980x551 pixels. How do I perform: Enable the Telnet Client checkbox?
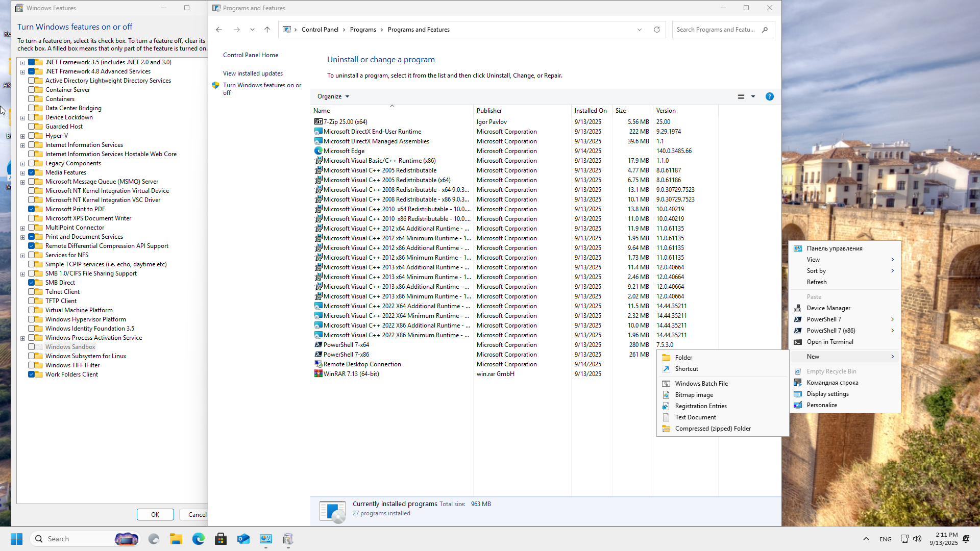coord(32,292)
